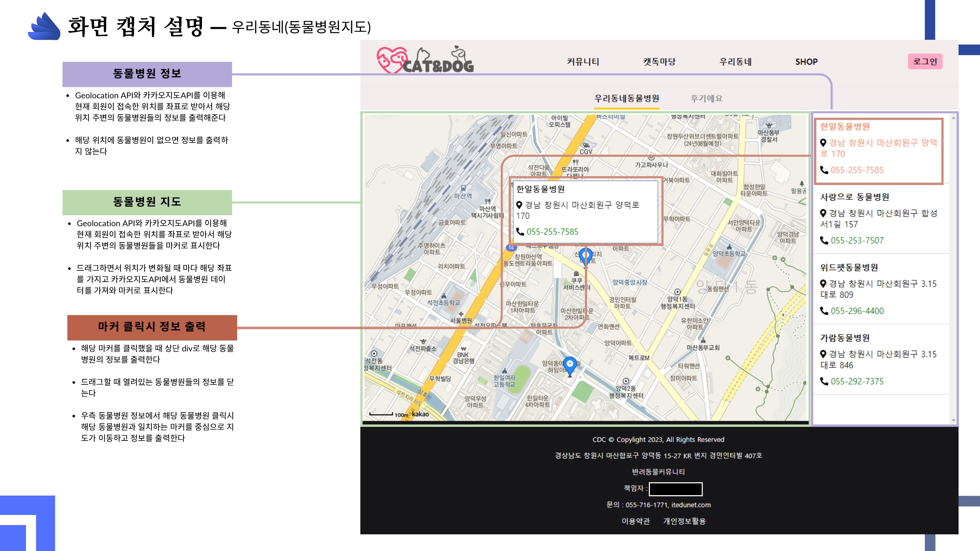980x551 pixels.
Task: Open the SHOP menu
Action: point(806,62)
